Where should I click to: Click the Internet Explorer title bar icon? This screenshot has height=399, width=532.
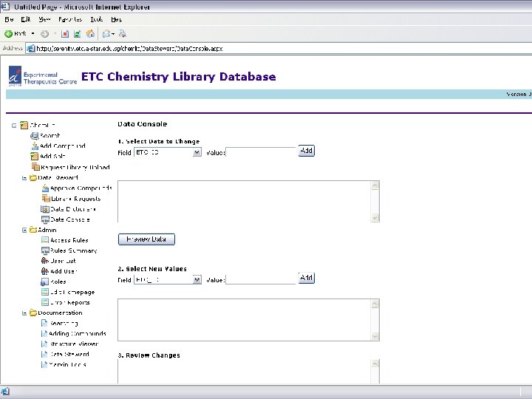point(4,6)
